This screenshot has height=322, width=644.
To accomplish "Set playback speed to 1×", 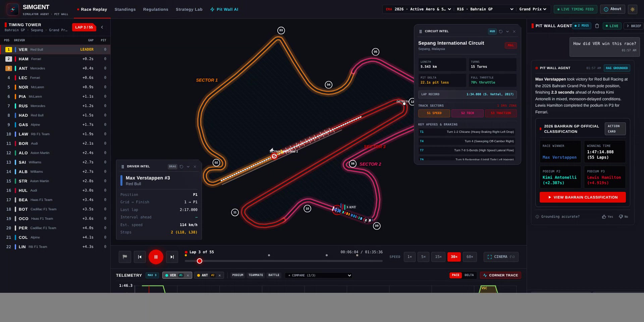I will tap(410, 257).
